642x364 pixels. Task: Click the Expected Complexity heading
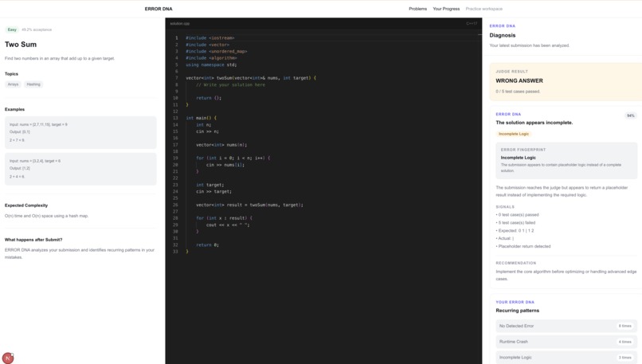coord(26,205)
